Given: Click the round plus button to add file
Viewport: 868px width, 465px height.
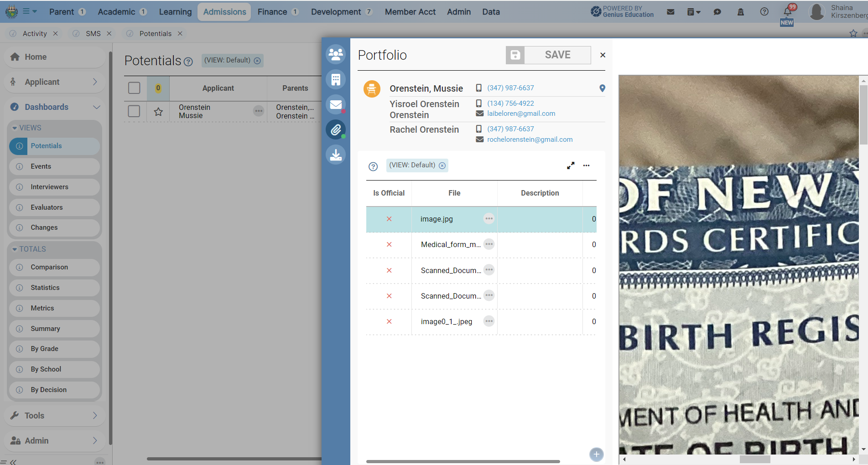Looking at the screenshot, I should (596, 454).
